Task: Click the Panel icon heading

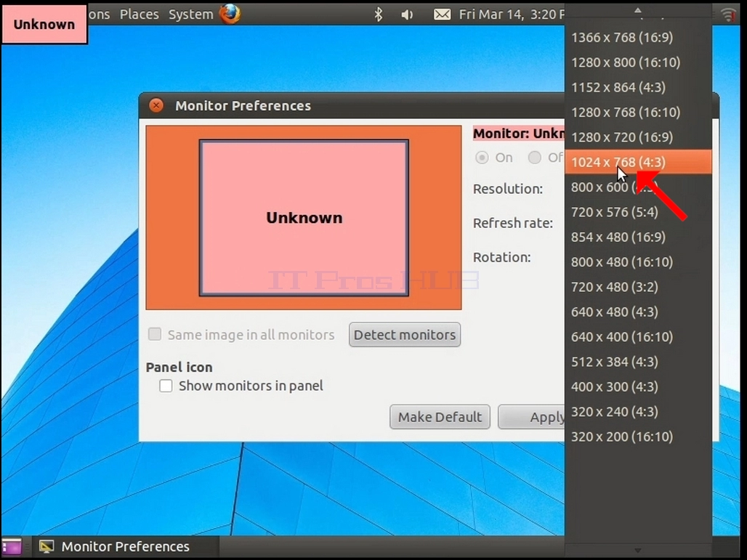Action: point(179,367)
